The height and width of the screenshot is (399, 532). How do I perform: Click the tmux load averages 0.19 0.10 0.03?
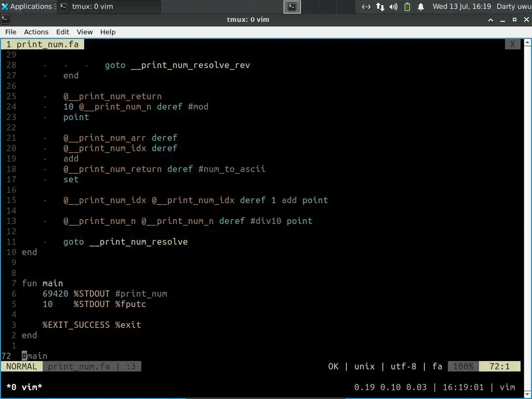[390, 387]
